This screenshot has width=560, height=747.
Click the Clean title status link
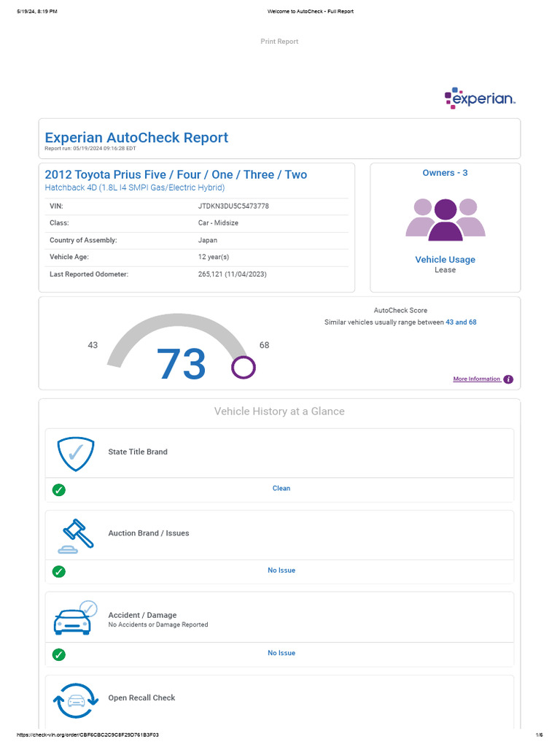[x=281, y=488]
